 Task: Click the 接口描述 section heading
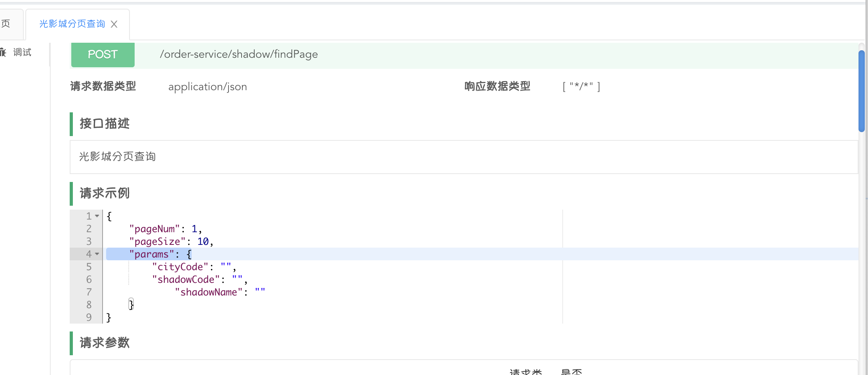point(105,123)
